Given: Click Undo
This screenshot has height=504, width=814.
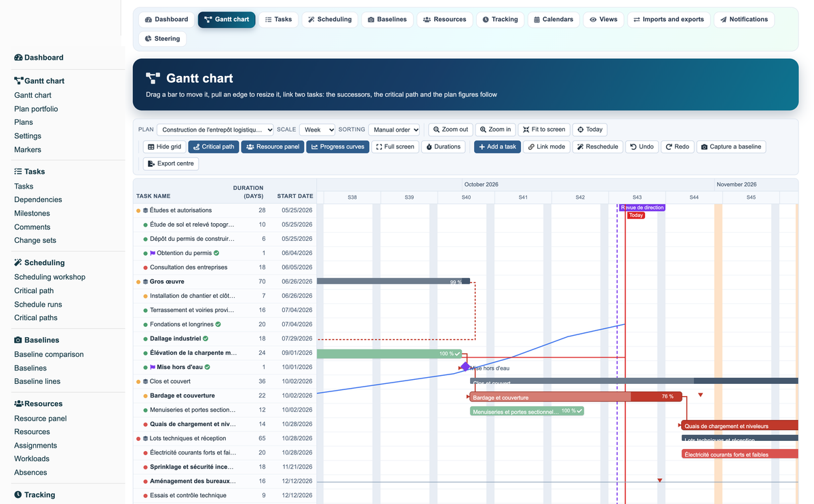Looking at the screenshot, I should pos(642,147).
